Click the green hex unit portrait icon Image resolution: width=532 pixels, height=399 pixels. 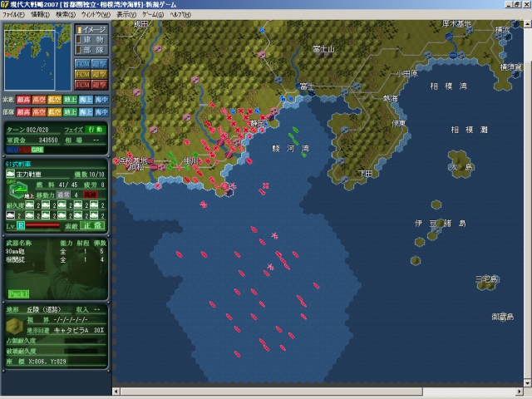pyautogui.click(x=18, y=190)
